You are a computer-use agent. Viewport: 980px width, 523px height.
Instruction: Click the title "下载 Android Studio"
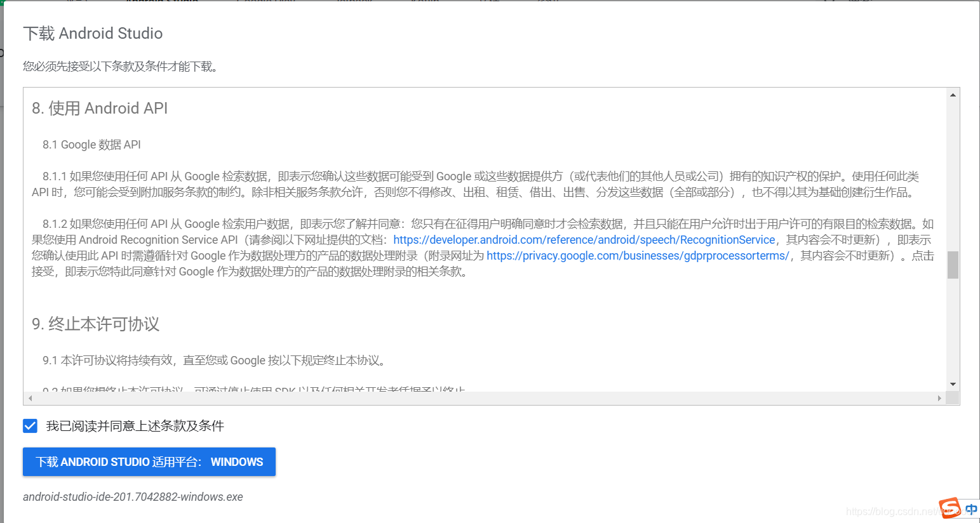pyautogui.click(x=93, y=34)
